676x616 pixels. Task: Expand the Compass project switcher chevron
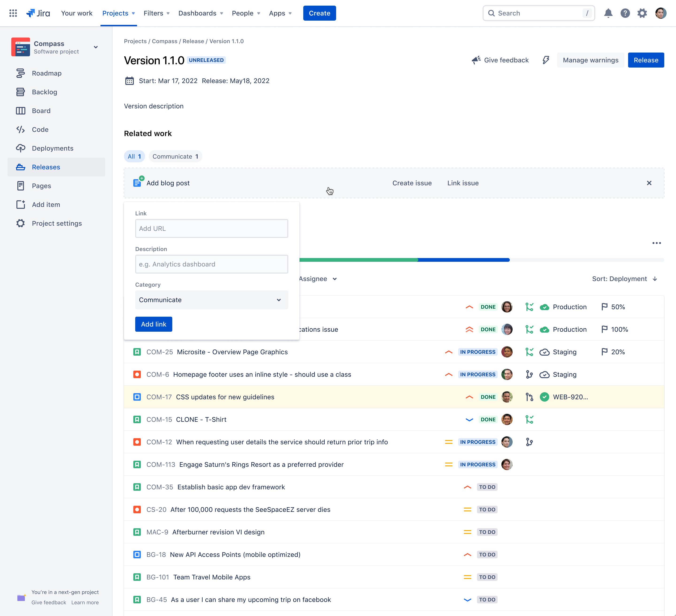click(x=96, y=47)
